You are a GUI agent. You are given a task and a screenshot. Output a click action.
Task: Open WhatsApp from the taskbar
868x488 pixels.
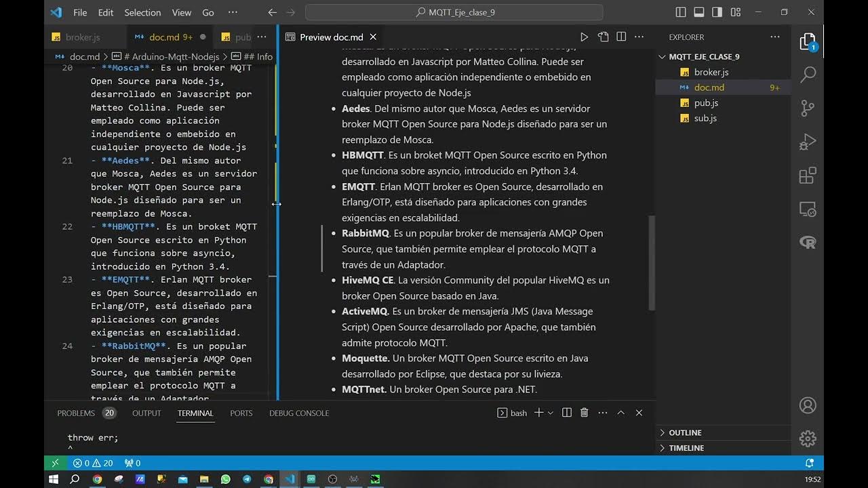point(226,479)
